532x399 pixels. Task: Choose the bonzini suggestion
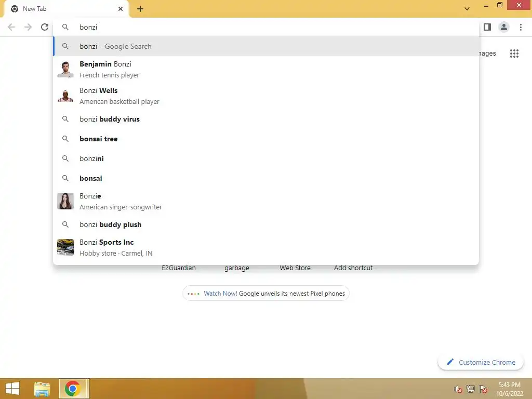coord(266,158)
